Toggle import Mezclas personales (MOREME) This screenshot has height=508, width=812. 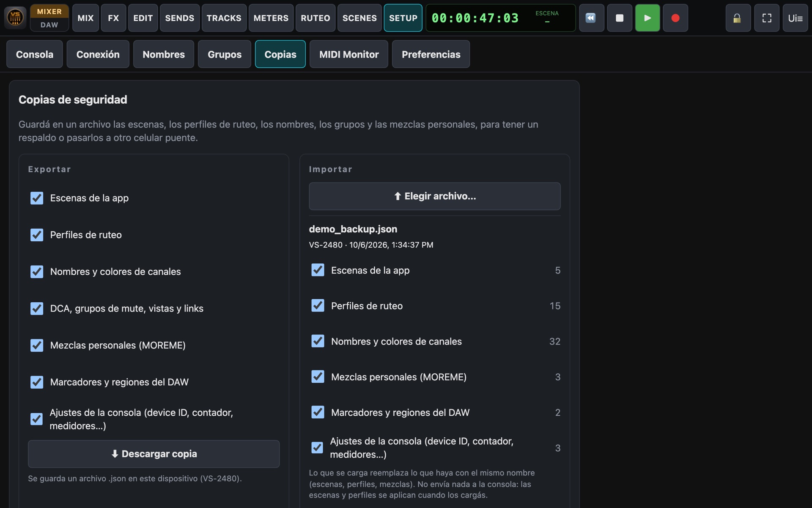318,377
